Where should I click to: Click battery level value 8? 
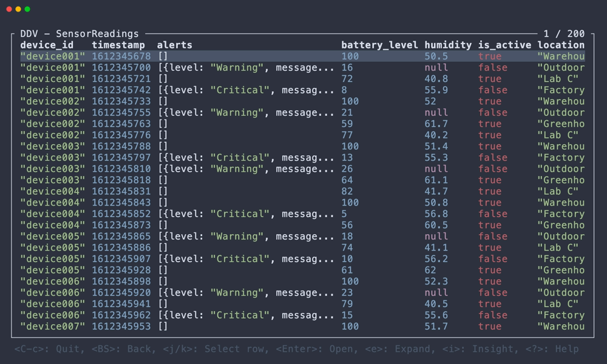pos(344,90)
